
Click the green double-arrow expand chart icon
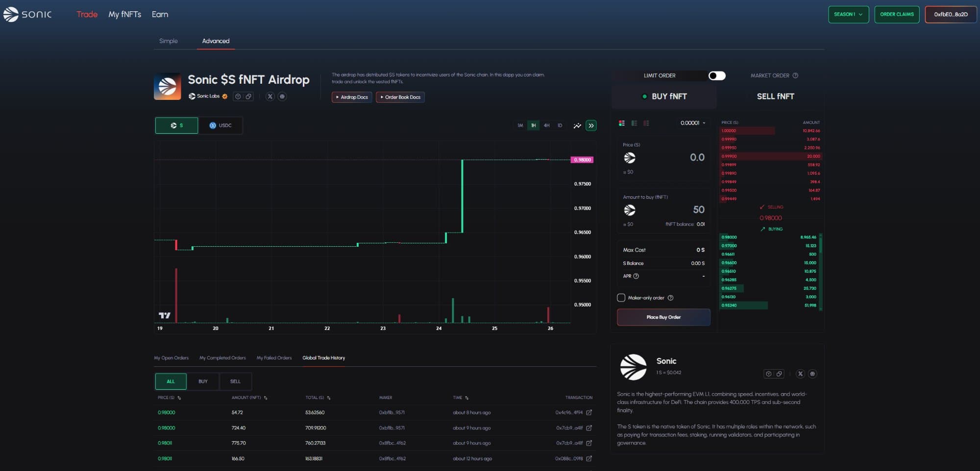click(x=591, y=125)
